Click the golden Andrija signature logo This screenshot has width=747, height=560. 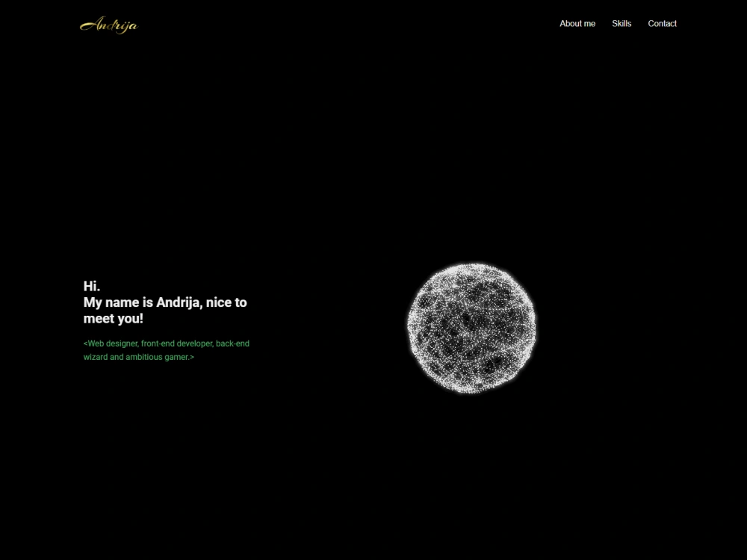click(x=108, y=25)
